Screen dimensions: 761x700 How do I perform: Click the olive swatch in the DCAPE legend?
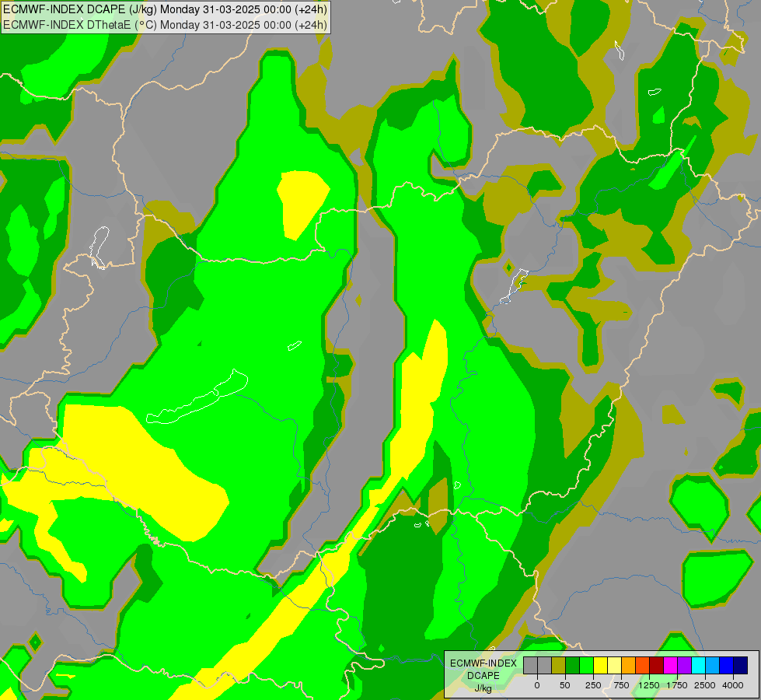click(x=558, y=666)
